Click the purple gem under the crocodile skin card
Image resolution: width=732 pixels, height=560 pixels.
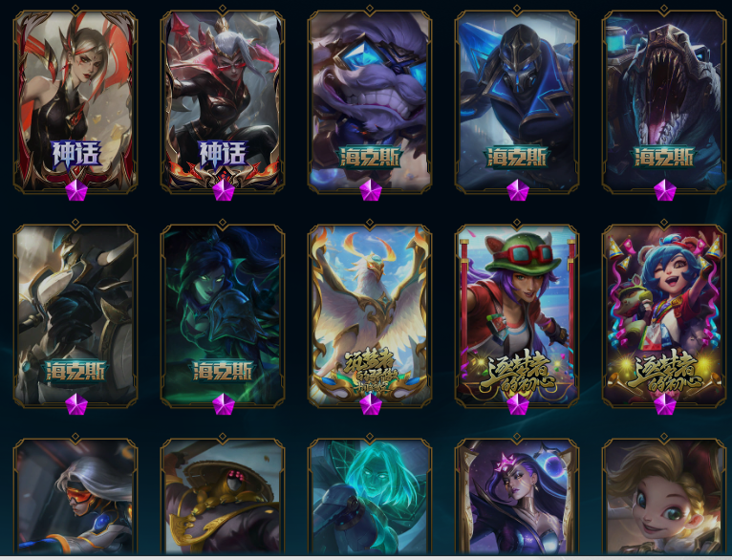665,190
